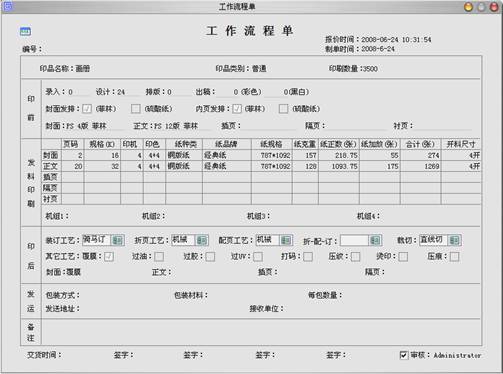503x374 pixels.
Task: Toggle the 覆膜 checkbox
Action: (109, 256)
